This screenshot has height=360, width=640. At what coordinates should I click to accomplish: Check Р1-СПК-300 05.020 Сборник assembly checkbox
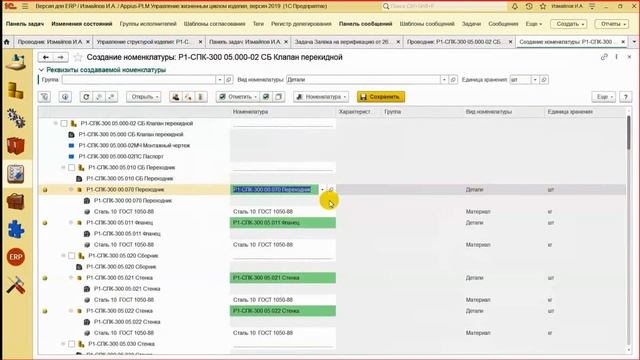click(72, 256)
